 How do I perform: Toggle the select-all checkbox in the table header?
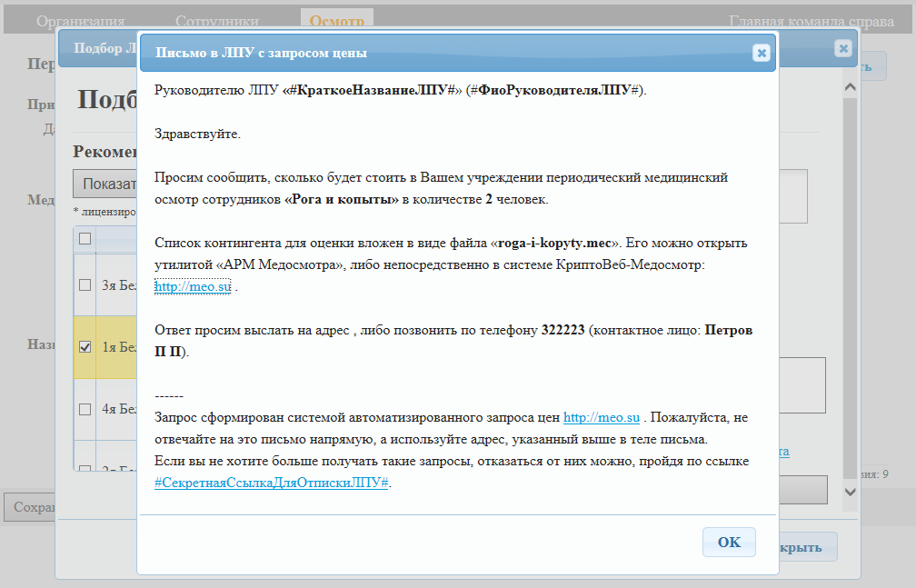pyautogui.click(x=85, y=239)
